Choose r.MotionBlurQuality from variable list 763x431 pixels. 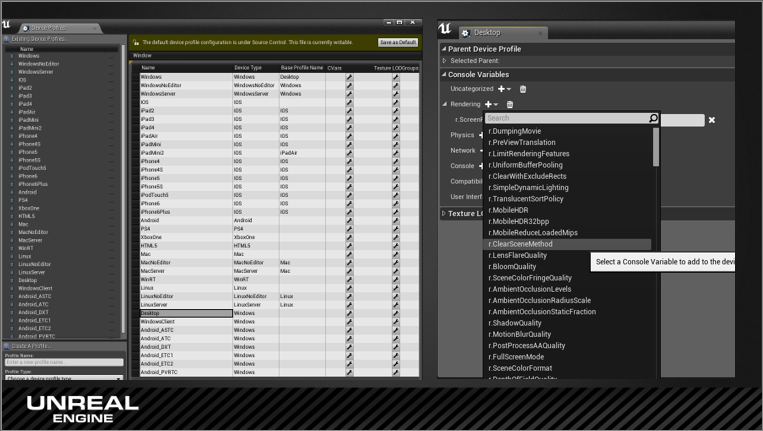[519, 335]
